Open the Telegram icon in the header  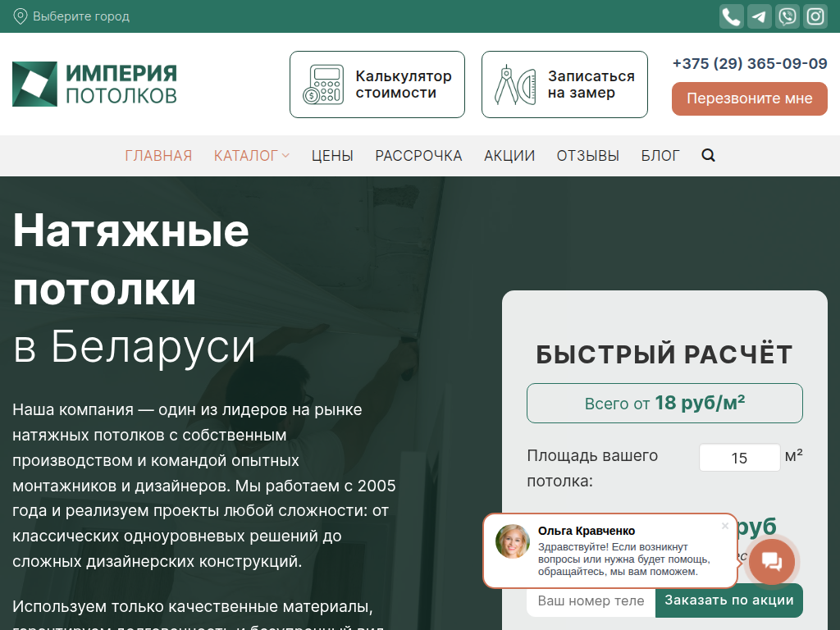759,16
